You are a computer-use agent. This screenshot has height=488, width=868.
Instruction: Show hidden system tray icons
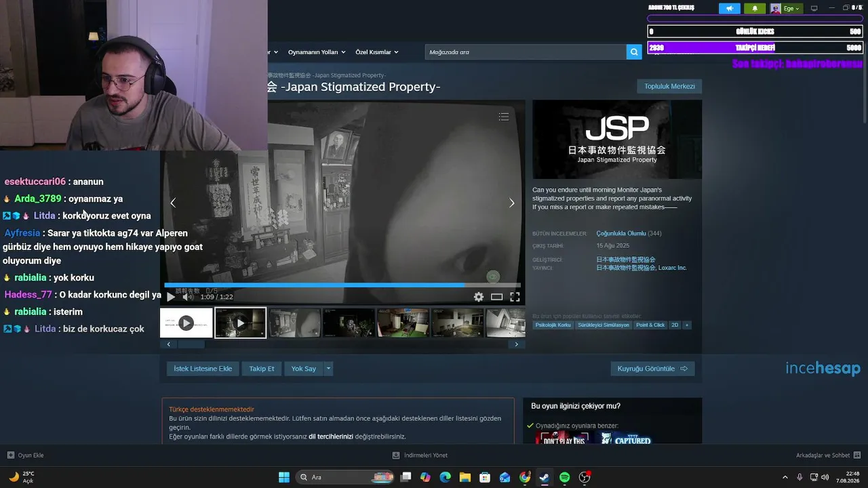[785, 477]
